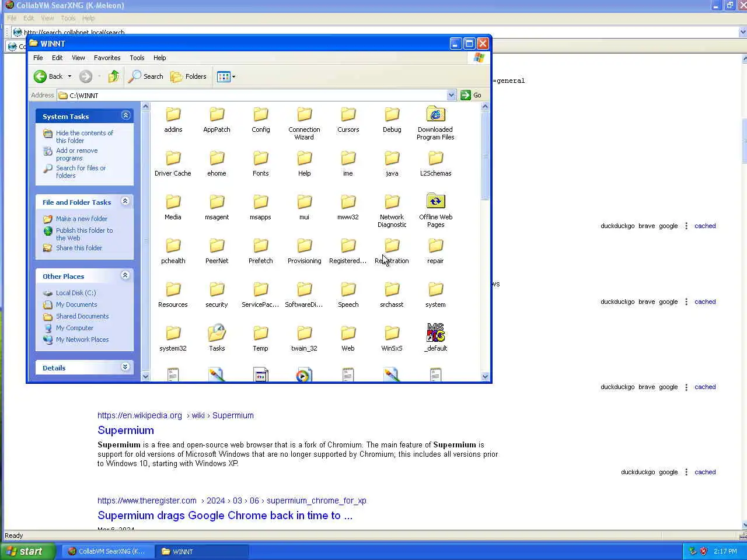747x560 pixels.
Task: Click the WINNT taskbar button
Action: pos(202,551)
